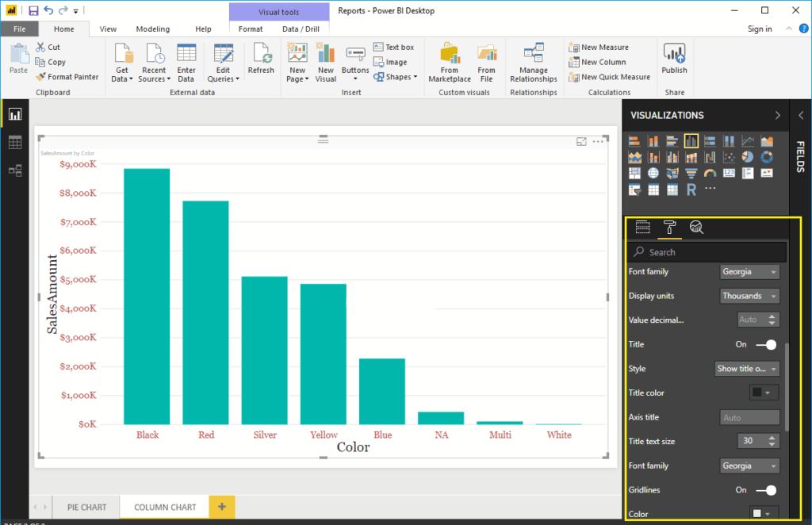Select the pie chart visualization icon

point(748,157)
